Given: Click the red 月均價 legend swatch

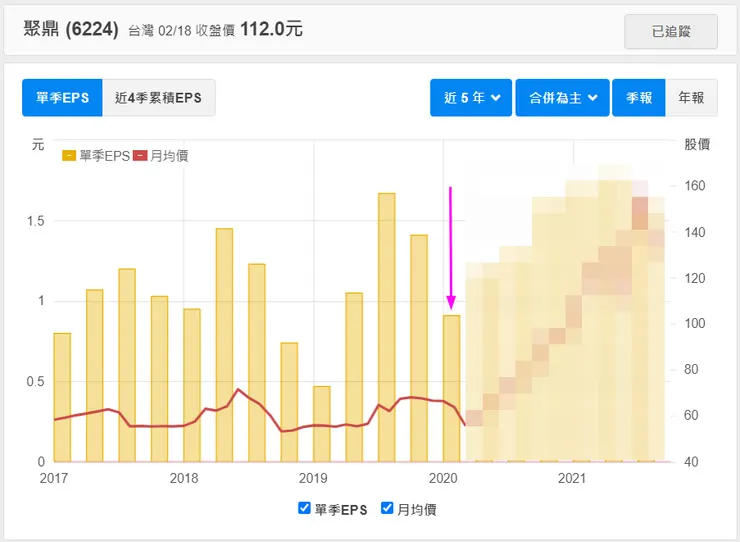Looking at the screenshot, I should [140, 156].
